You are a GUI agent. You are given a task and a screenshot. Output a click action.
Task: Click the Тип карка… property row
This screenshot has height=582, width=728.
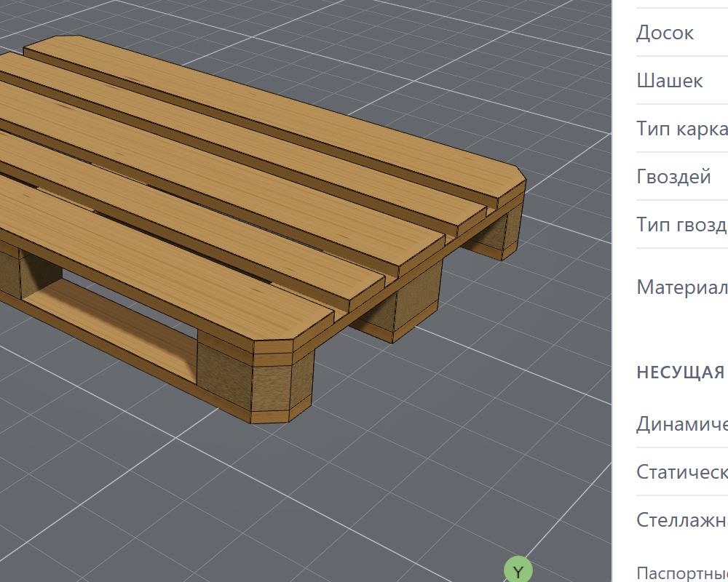(x=682, y=129)
